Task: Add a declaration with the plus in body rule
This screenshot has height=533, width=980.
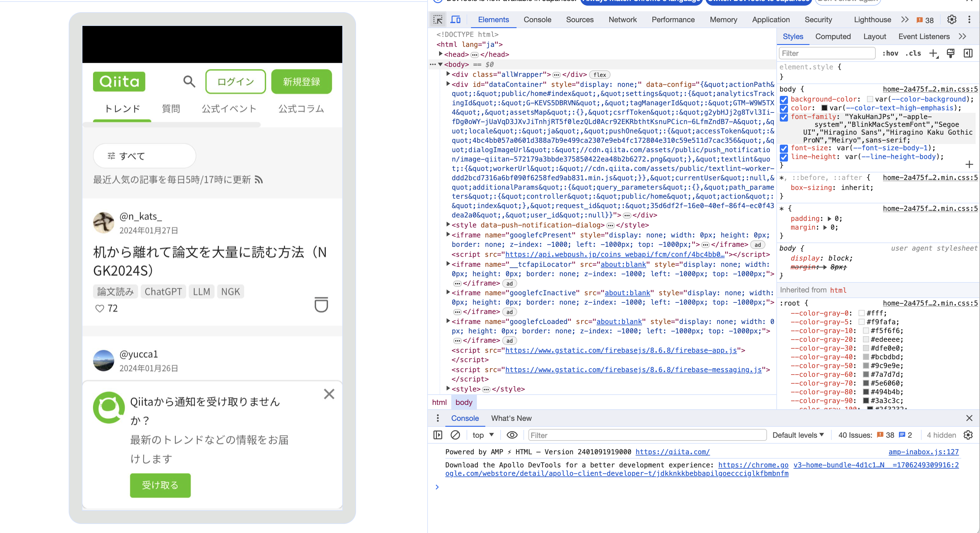Action: 969,164
